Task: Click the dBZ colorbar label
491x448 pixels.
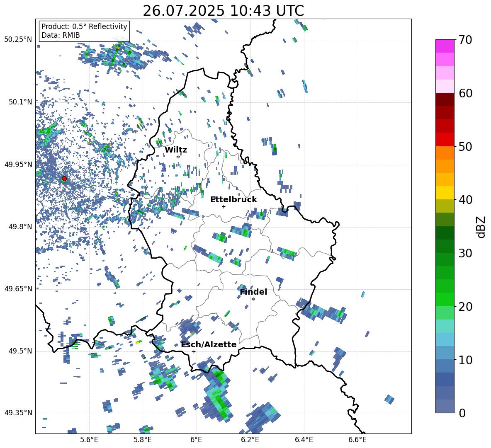Action: [x=481, y=227]
